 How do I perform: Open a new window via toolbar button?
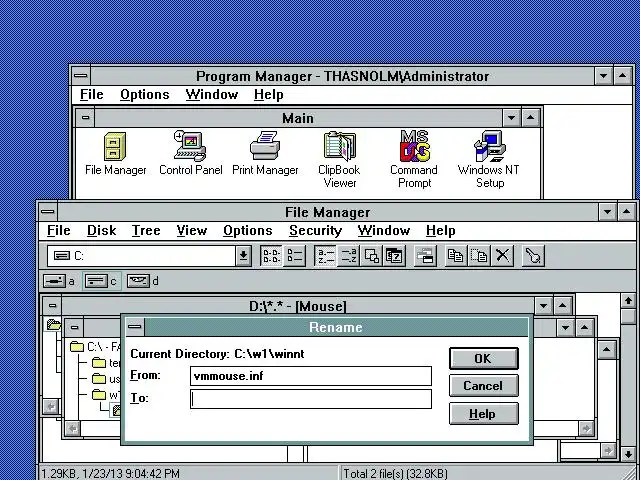pyautogui.click(x=425, y=256)
